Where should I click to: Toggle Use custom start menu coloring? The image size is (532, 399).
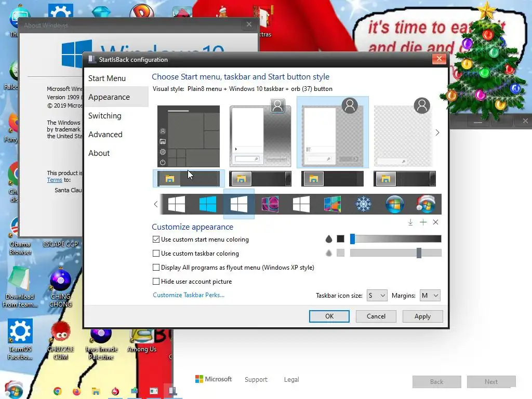[x=156, y=239]
